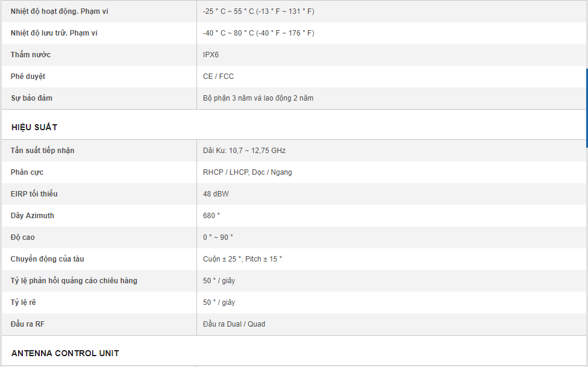Select the Chuyển động của tàu label
The height and width of the screenshot is (367, 588).
pos(48,259)
